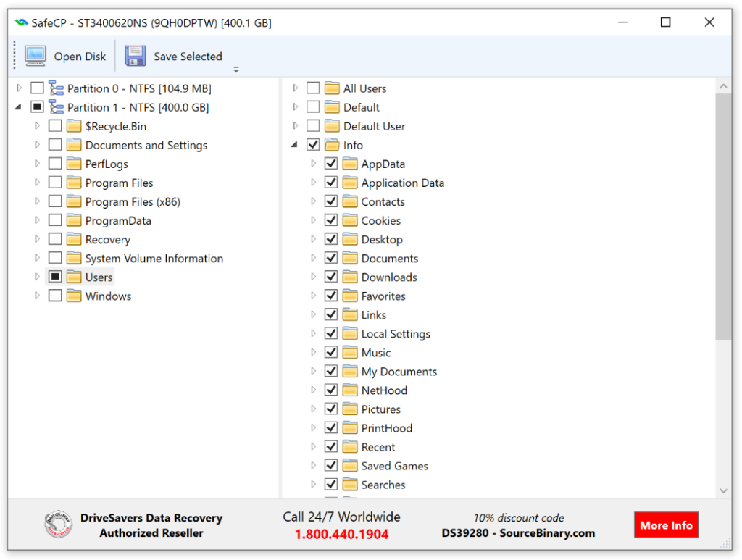Click the scroll down arrow of file list
The height and width of the screenshot is (560, 742).
click(x=724, y=491)
